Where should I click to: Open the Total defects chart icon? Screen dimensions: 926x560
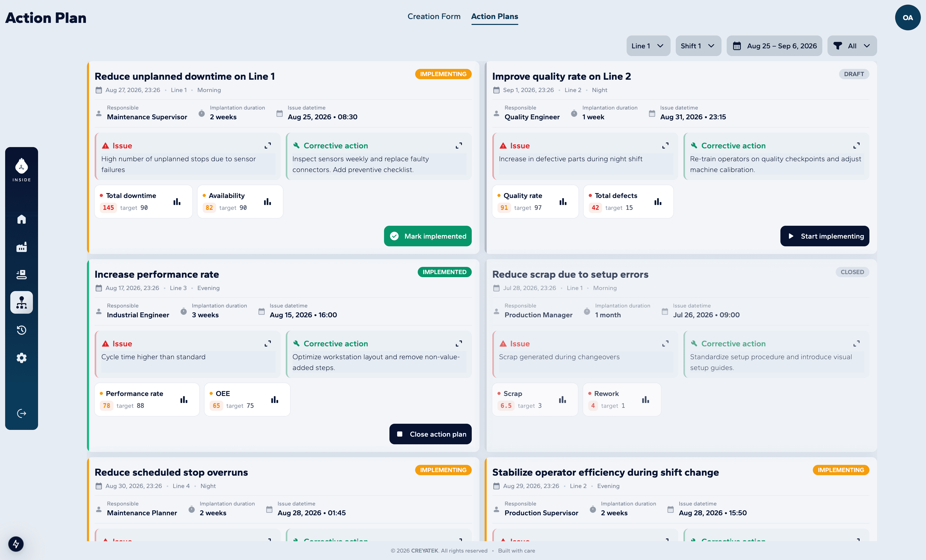pyautogui.click(x=658, y=202)
